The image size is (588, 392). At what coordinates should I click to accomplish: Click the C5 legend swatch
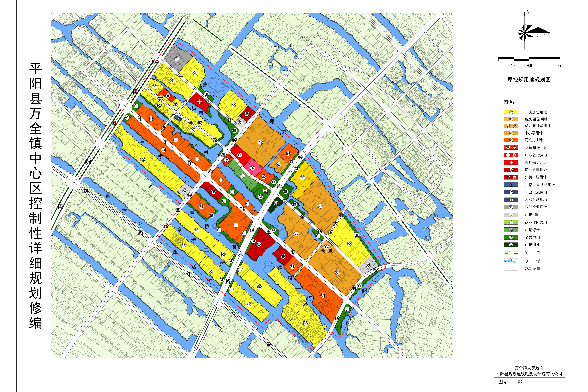click(x=511, y=170)
